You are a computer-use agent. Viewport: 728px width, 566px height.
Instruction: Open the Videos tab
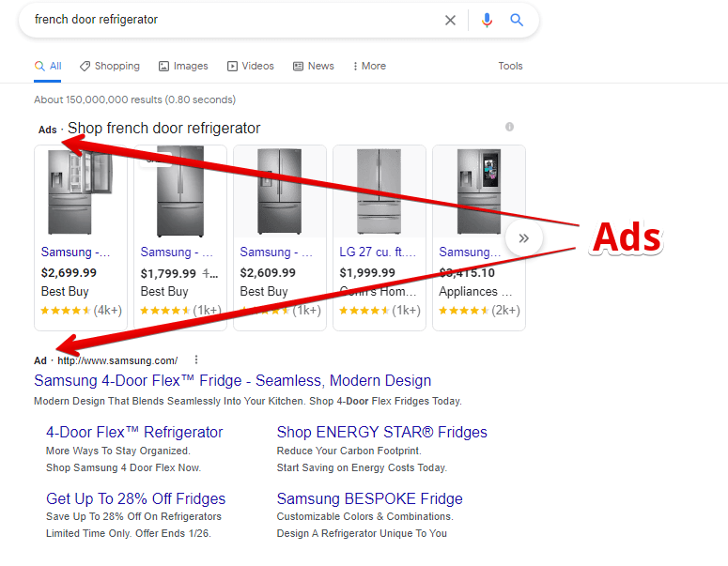coord(251,66)
